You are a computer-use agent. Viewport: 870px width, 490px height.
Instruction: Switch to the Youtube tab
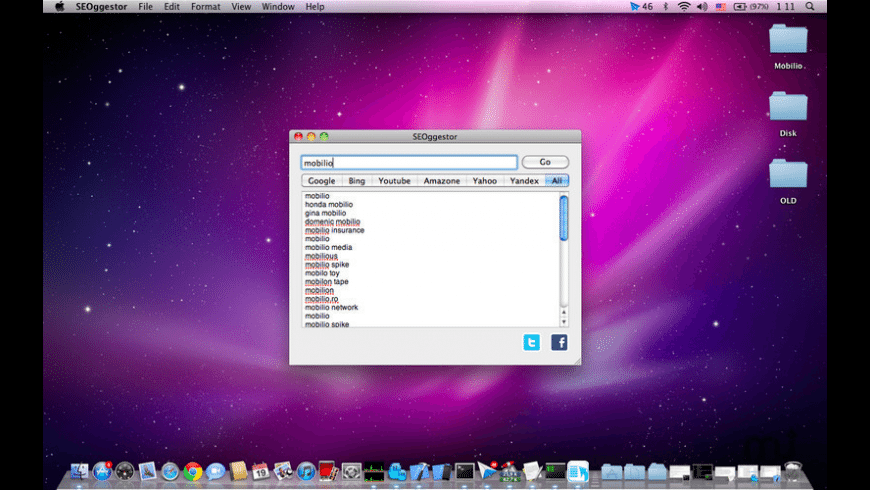pos(394,181)
